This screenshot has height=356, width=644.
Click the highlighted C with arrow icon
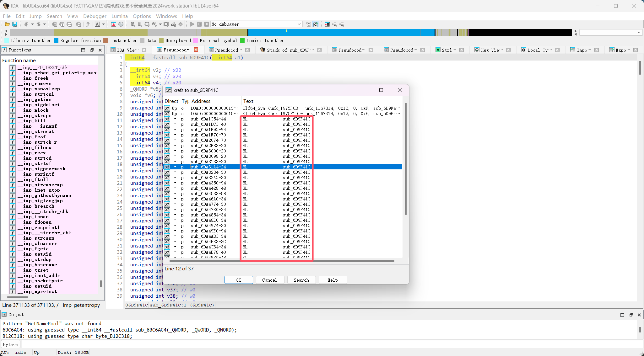pos(316,24)
